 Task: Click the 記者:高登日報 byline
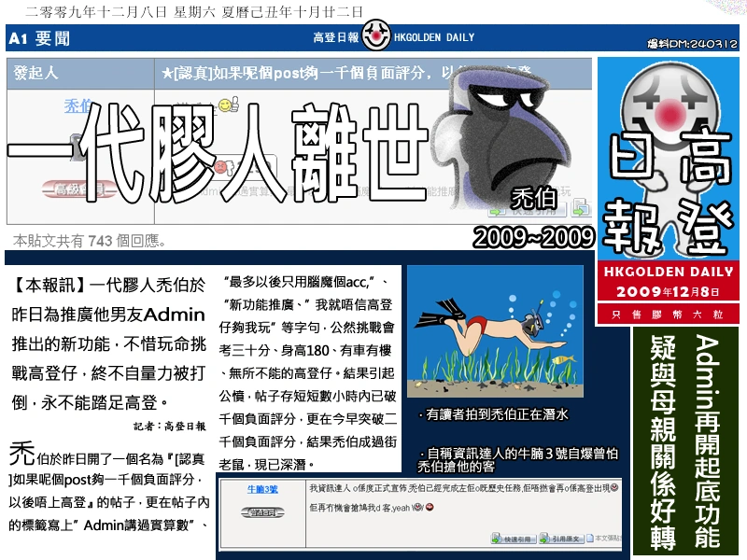170,427
